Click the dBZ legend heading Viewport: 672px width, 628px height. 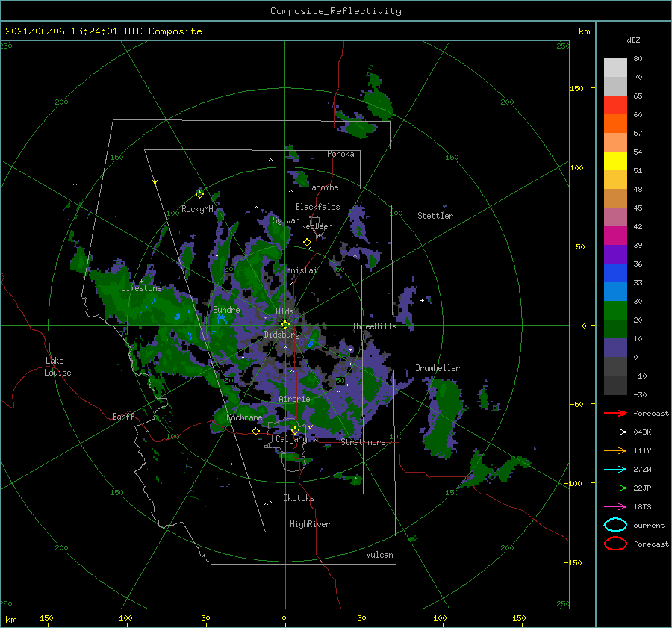[x=633, y=40]
